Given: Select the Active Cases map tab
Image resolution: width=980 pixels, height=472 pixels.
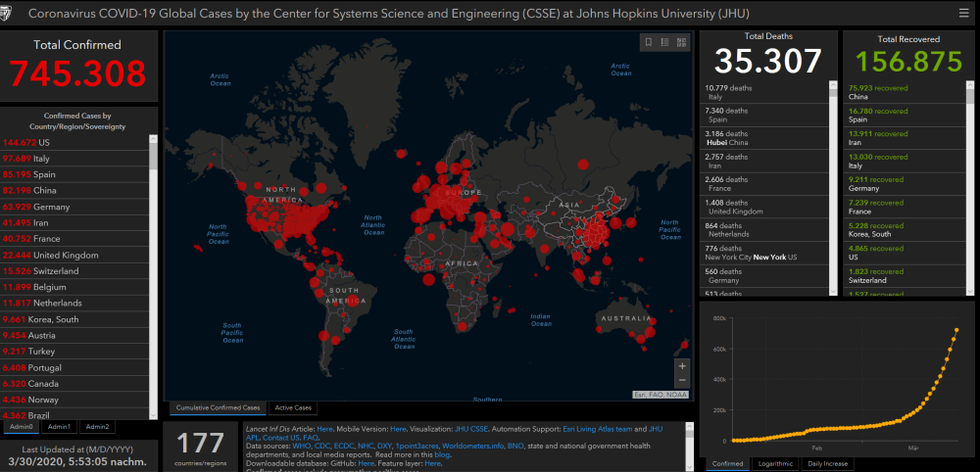Looking at the screenshot, I should [x=292, y=407].
